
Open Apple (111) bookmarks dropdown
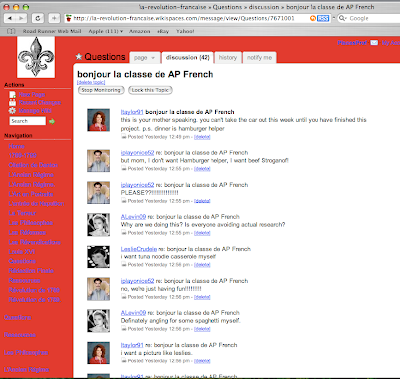[x=105, y=31]
